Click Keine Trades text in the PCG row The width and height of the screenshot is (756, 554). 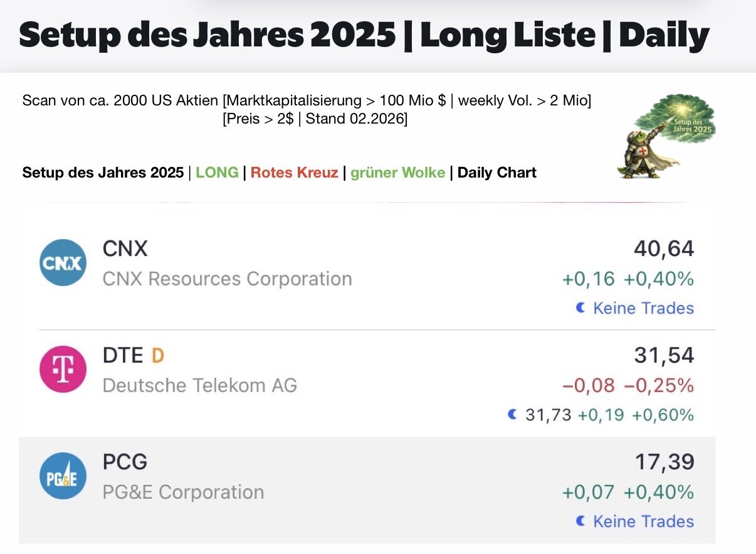click(643, 521)
